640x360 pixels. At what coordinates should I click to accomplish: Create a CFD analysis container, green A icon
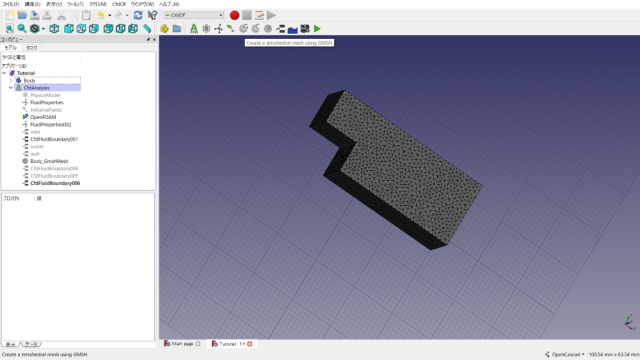point(194,29)
